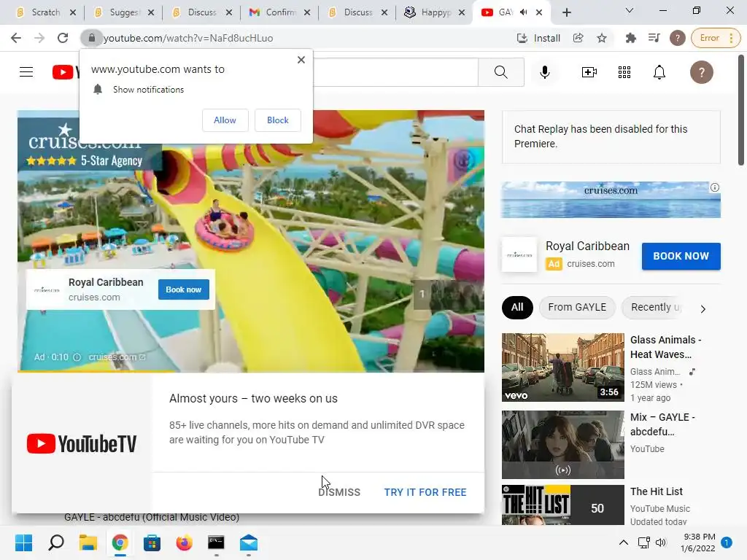Open File Explorer from taskbar

coord(88,542)
